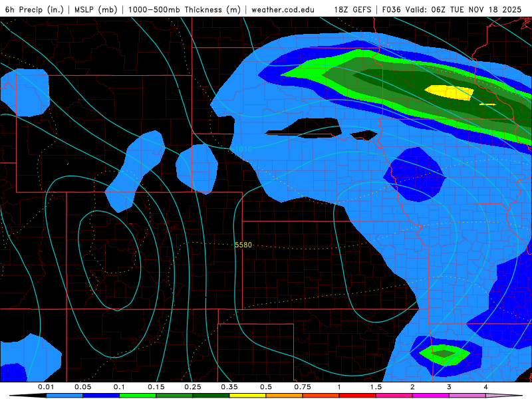Image resolution: width=532 pixels, height=399 pixels.
Task: Click the '0.01' legend value
Action: pyautogui.click(x=46, y=387)
